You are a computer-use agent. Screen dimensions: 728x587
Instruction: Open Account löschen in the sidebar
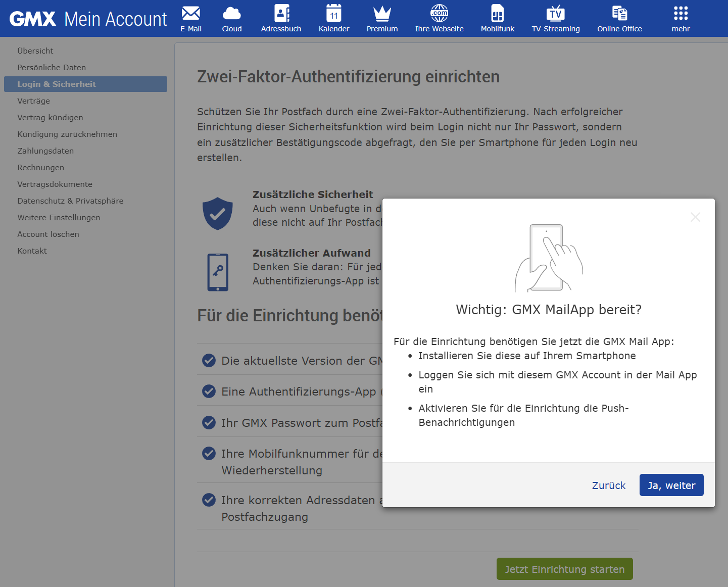(x=48, y=234)
